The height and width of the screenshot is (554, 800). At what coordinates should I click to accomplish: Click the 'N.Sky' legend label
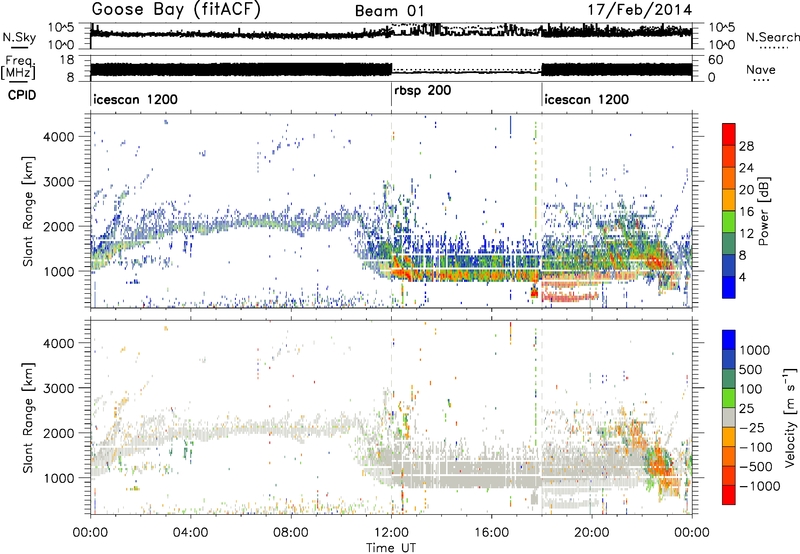pos(19,37)
